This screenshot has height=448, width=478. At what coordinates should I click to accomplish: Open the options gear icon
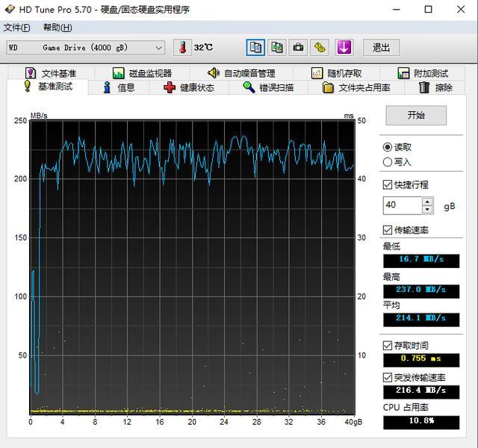(x=320, y=48)
